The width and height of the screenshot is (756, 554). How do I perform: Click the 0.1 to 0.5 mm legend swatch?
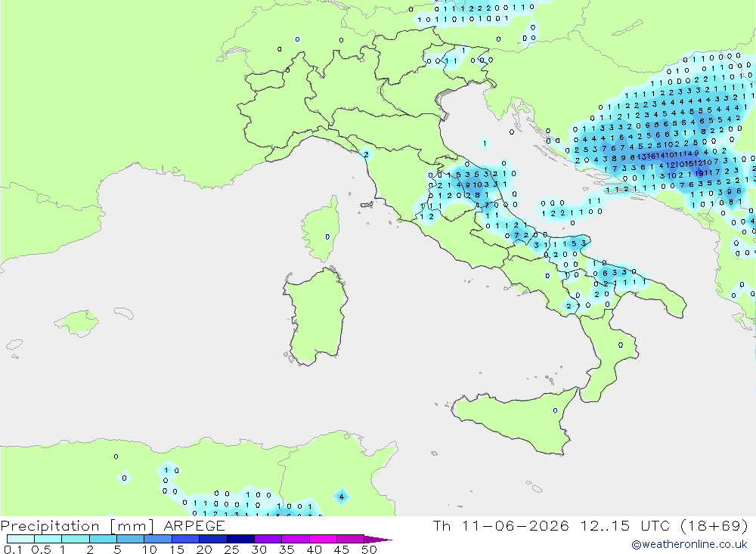[20, 539]
